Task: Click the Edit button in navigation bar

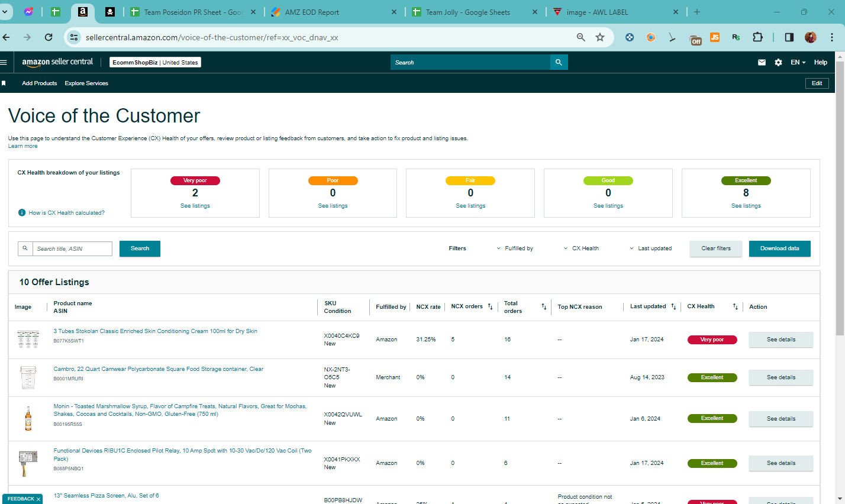Action: (817, 83)
